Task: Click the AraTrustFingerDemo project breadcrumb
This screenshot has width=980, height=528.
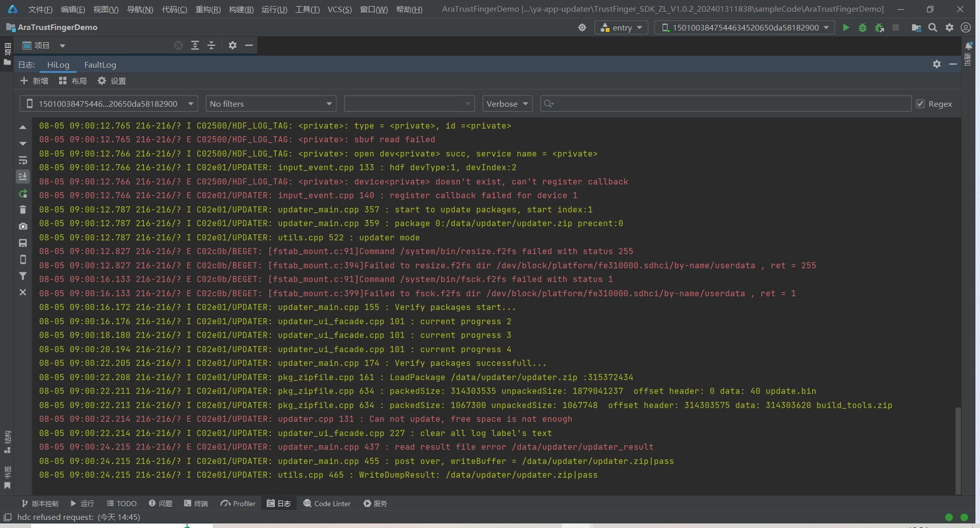Action: coord(52,27)
